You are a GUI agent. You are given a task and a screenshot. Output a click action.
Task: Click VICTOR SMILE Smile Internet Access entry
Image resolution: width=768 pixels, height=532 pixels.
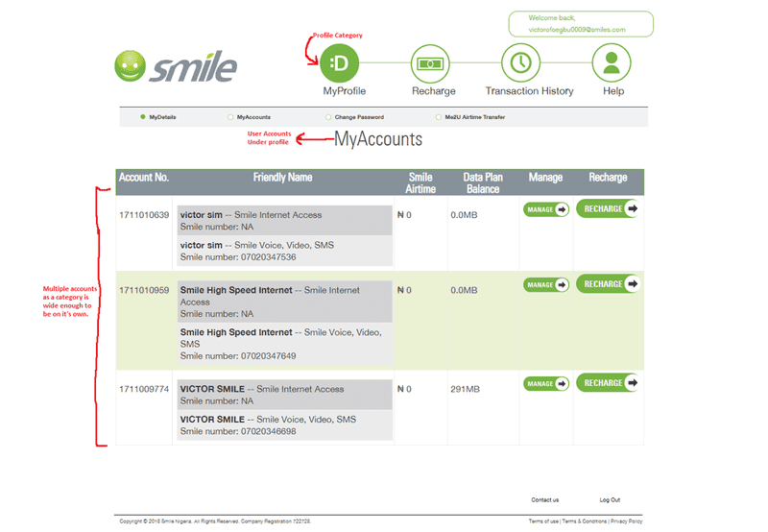point(284,395)
